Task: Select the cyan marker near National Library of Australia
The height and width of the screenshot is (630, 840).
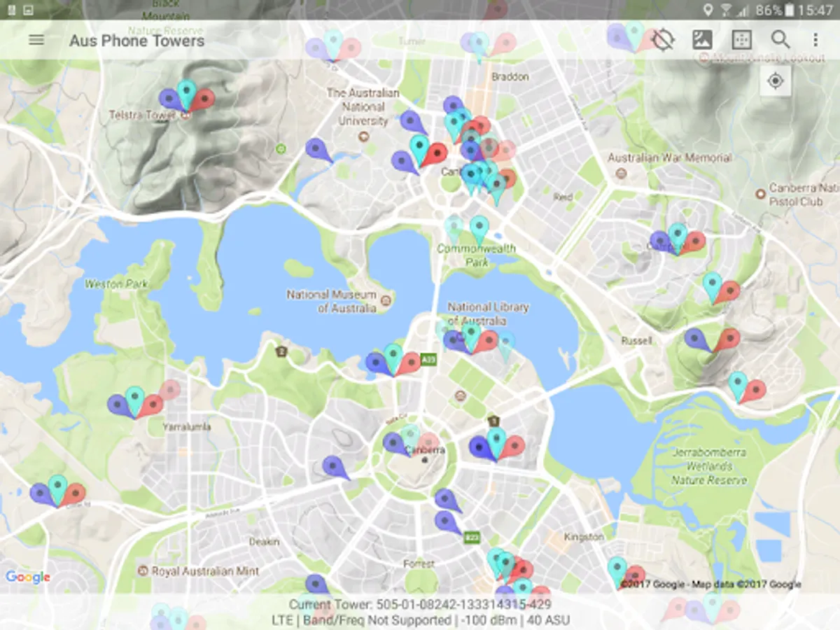Action: (x=471, y=335)
